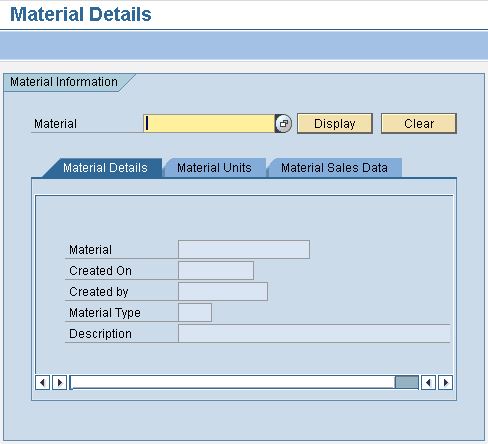Click the left arrow right of the scroll track

click(x=428, y=382)
